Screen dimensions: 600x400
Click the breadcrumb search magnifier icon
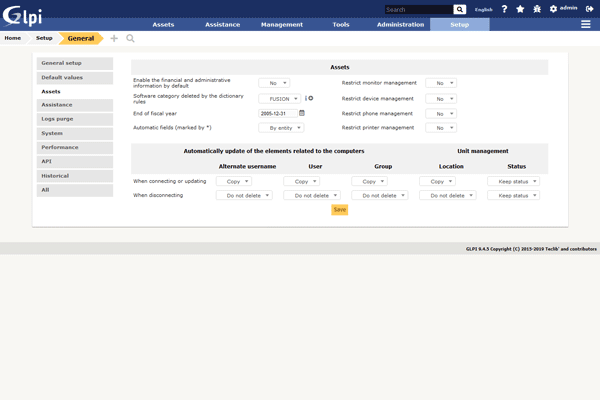point(130,38)
